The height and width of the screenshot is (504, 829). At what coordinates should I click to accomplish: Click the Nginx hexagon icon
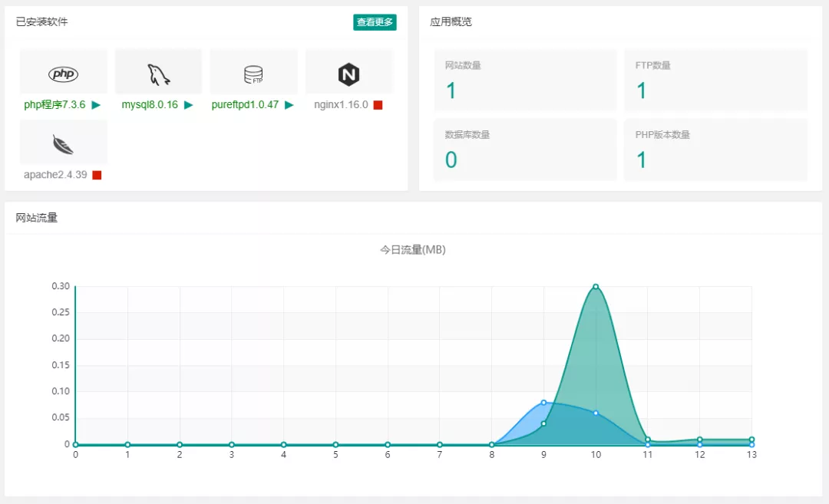348,74
